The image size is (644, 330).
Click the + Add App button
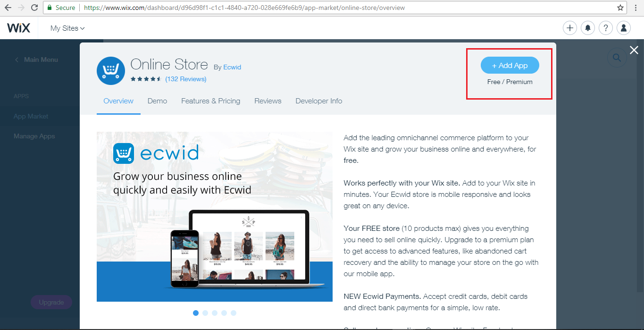pyautogui.click(x=510, y=66)
